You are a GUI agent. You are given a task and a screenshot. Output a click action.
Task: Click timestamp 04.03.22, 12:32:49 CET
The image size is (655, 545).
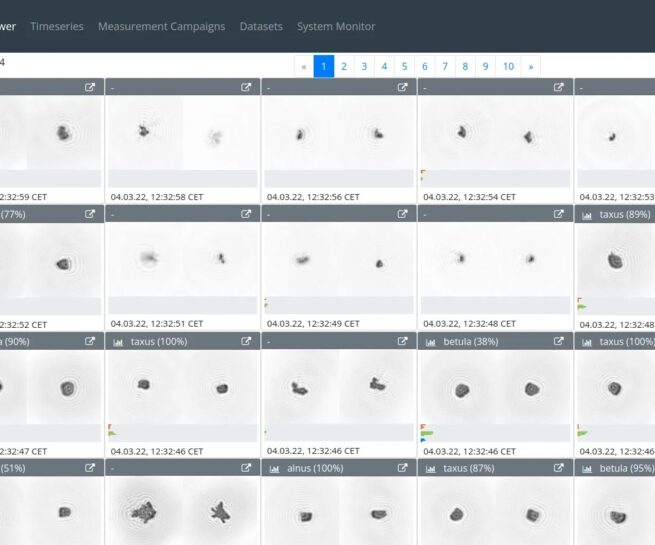[x=313, y=324]
